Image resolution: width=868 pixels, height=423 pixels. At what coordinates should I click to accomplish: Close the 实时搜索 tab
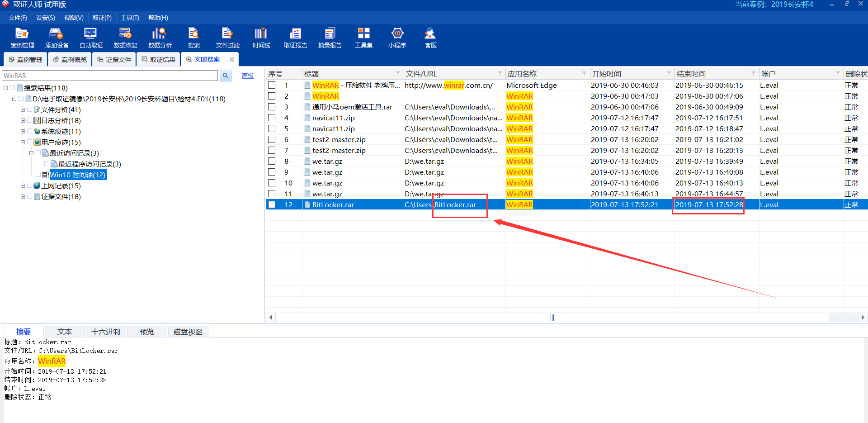point(232,59)
